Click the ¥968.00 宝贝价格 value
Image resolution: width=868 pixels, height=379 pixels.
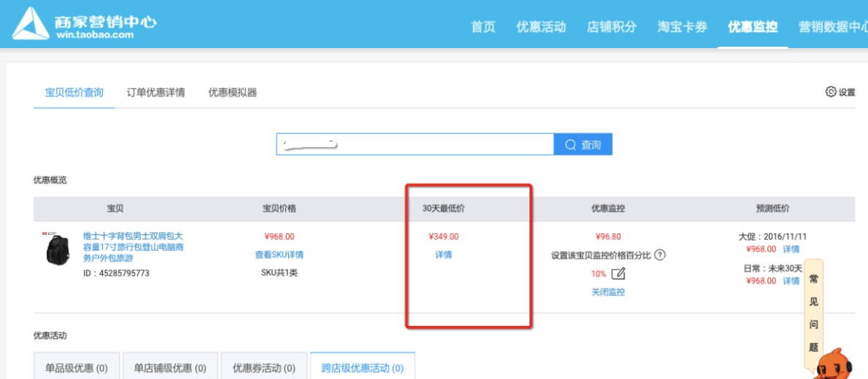tap(279, 237)
